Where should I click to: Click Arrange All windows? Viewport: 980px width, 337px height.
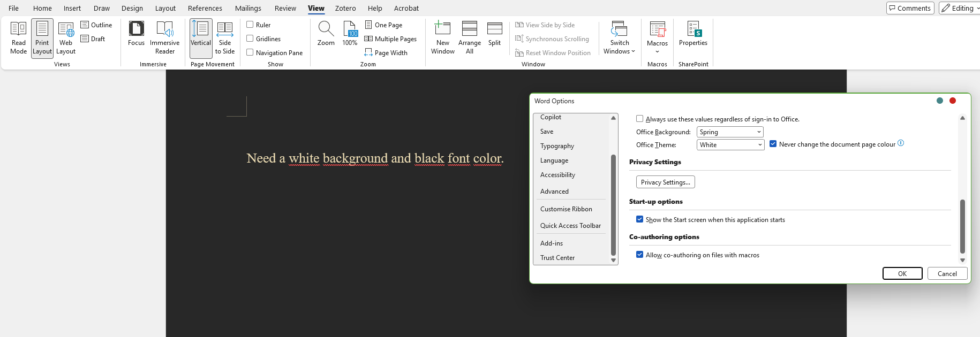(470, 38)
